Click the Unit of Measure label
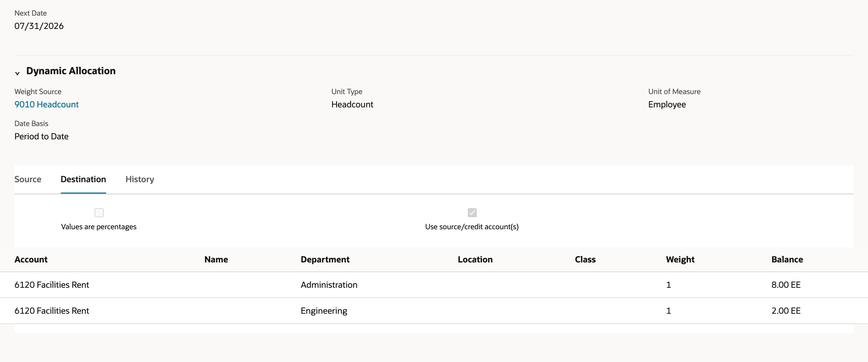The image size is (868, 362). point(674,91)
